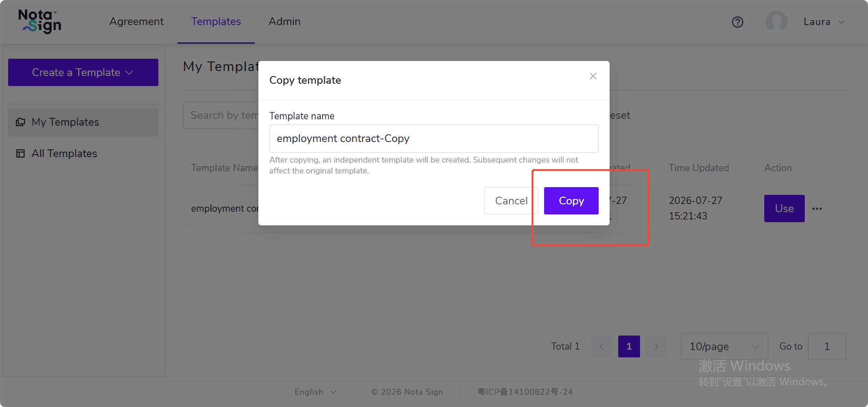Expand the Laura account menu chevron
868x407 pixels.
(x=841, y=22)
